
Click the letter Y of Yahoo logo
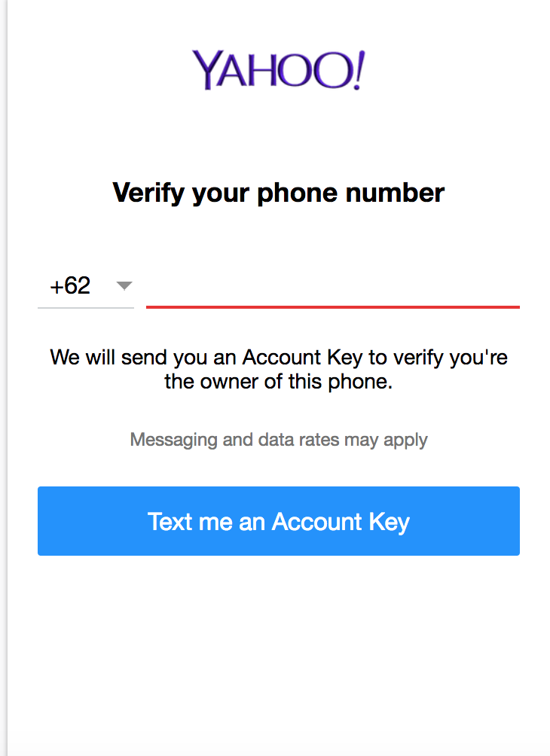tap(207, 70)
